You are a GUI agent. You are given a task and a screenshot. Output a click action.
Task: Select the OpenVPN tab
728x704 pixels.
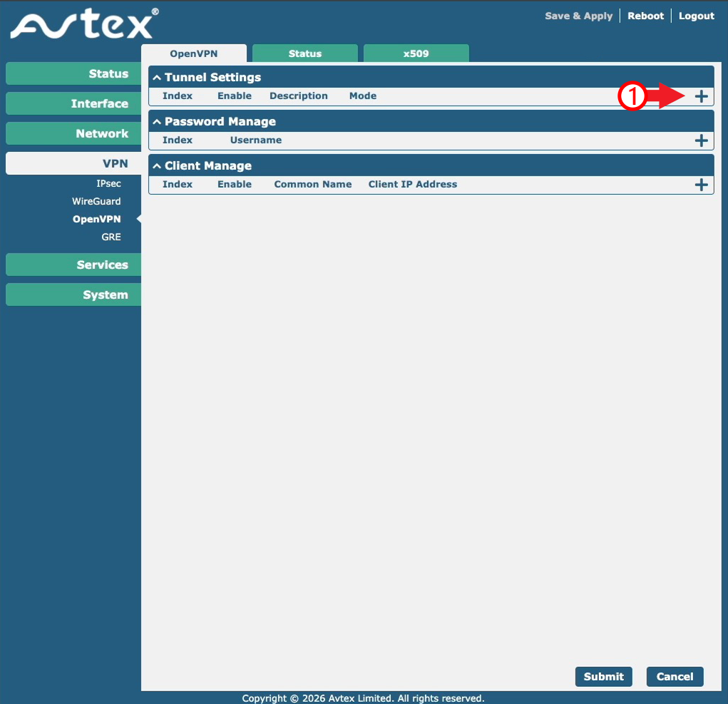pos(193,53)
